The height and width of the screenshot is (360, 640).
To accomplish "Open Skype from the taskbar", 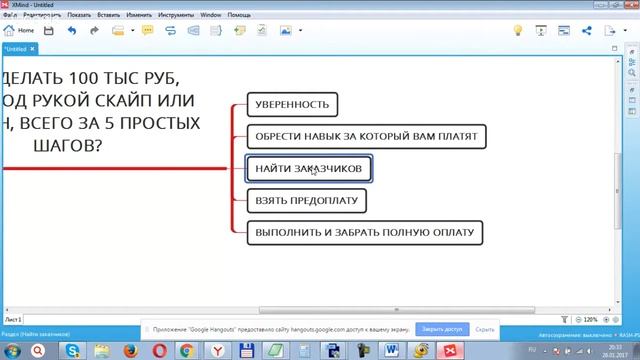I will pos(72,351).
